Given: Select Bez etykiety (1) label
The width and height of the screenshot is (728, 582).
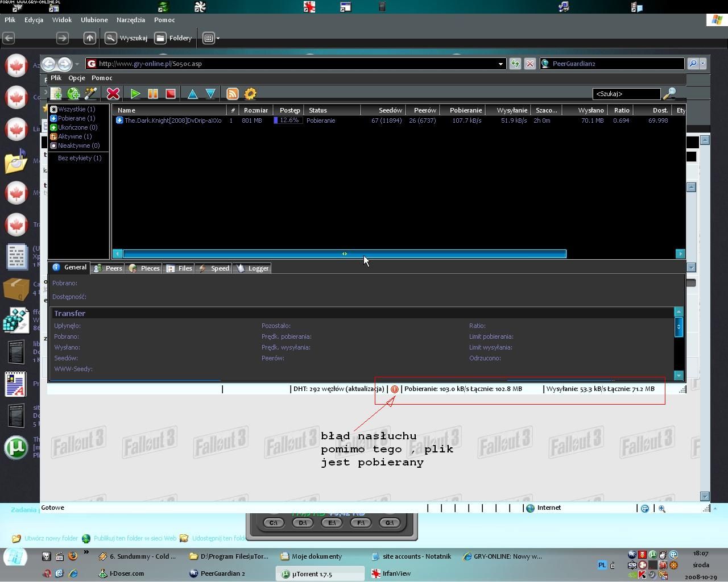Looking at the screenshot, I should (80, 158).
